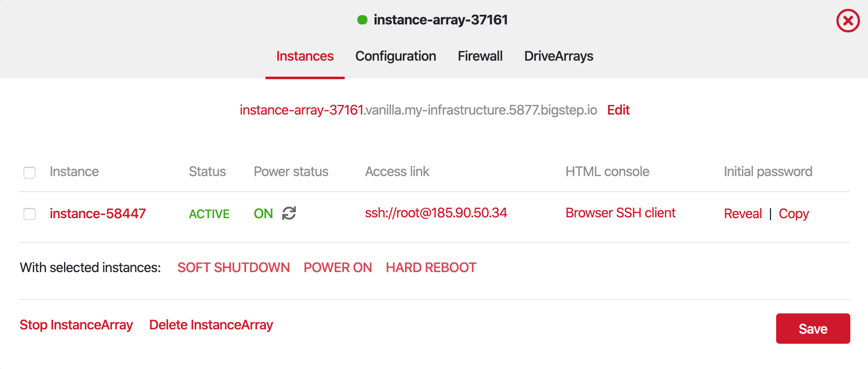Click POWER ON for selected instances
868x369 pixels.
pos(338,267)
